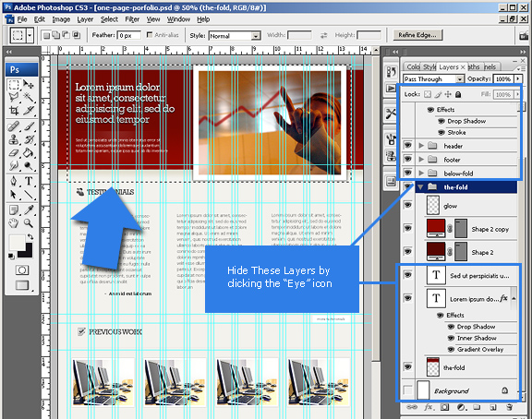Add new fill or adjustment layer

[461, 407]
